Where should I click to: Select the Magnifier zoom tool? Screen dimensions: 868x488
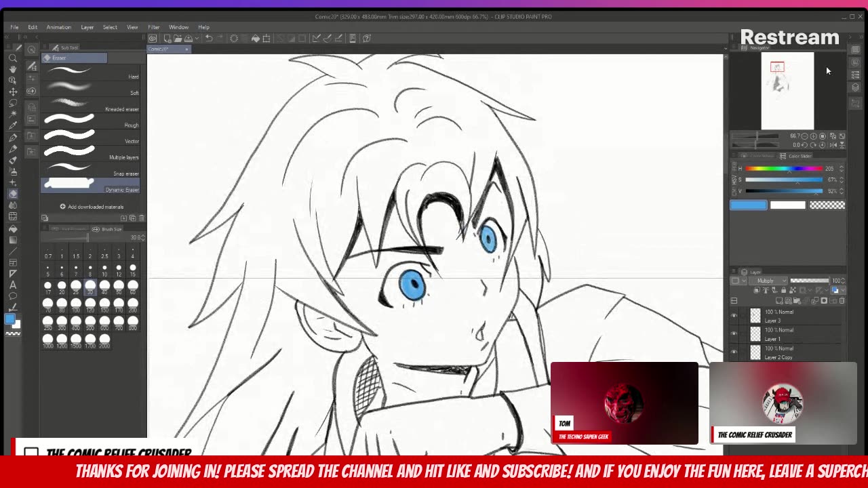tap(12, 58)
